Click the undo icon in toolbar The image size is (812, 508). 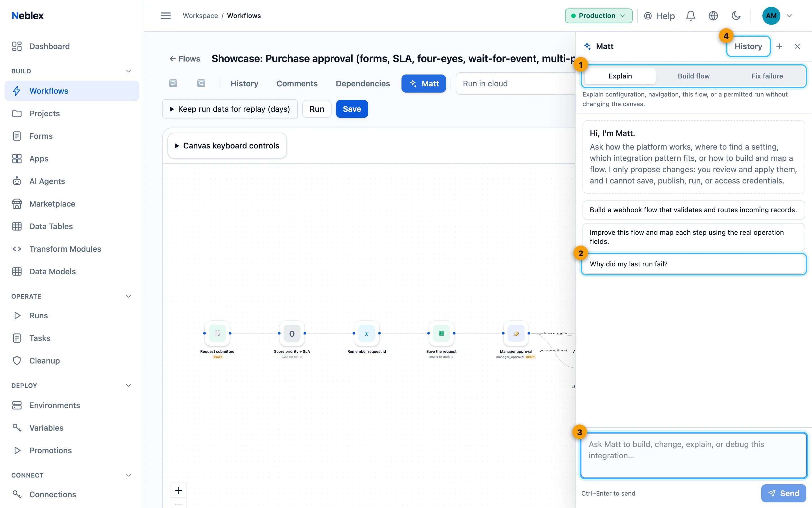click(x=173, y=83)
